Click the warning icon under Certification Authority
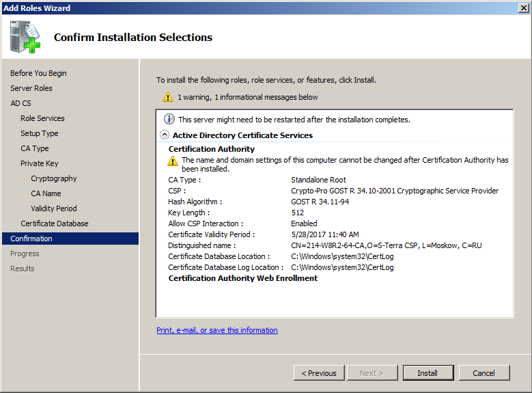The image size is (532, 393). coord(173,161)
